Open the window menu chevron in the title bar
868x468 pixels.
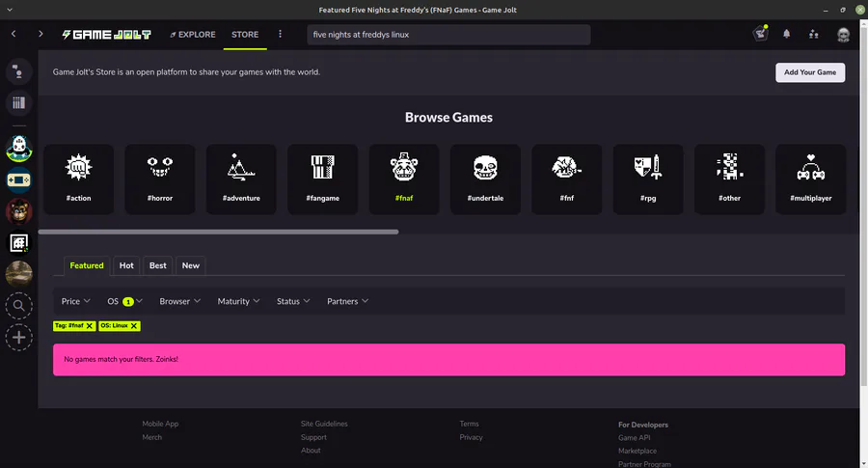tap(10, 10)
